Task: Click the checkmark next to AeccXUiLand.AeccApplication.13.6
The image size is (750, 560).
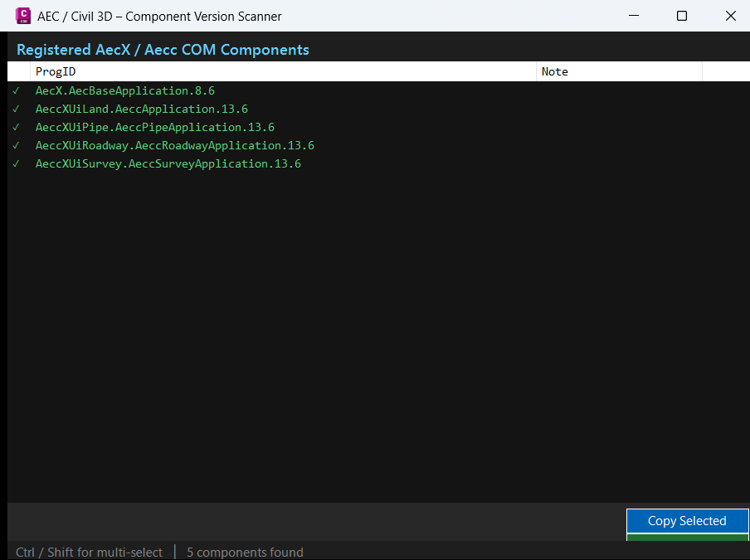Action: 16,109
